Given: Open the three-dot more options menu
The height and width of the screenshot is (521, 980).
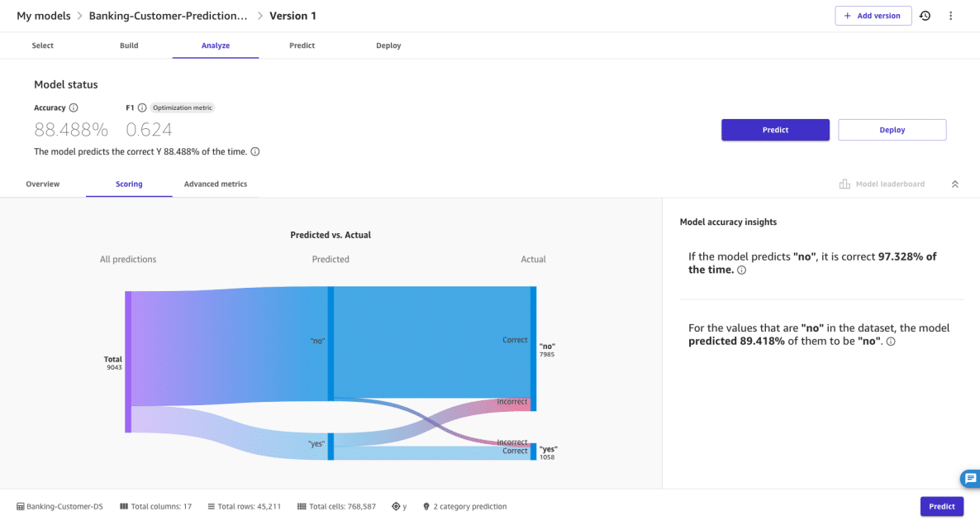Looking at the screenshot, I should pyautogui.click(x=950, y=16).
